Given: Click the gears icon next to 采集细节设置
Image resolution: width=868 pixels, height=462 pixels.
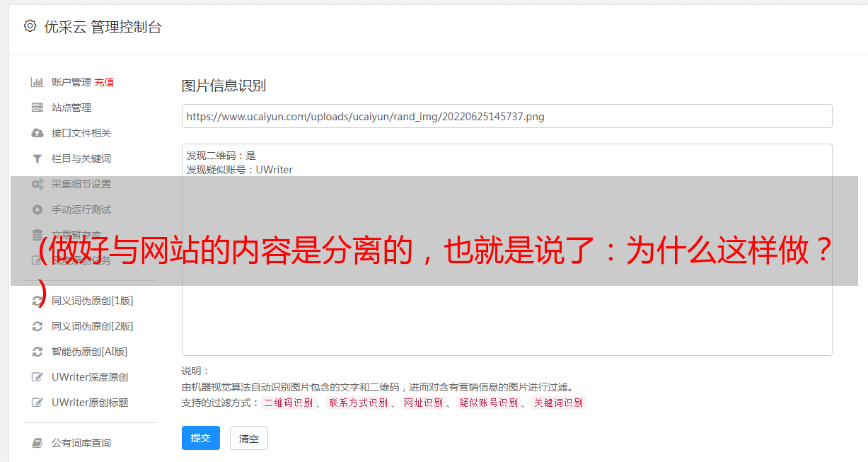Looking at the screenshot, I should pyautogui.click(x=37, y=184).
